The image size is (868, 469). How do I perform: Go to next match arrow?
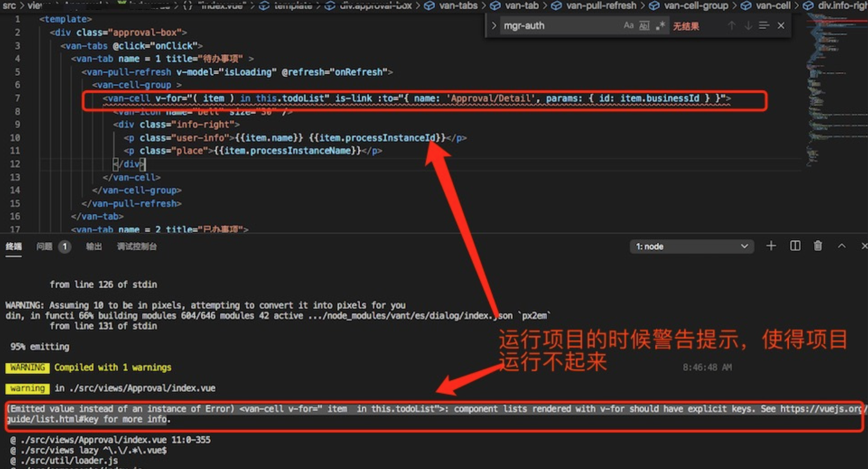click(748, 26)
